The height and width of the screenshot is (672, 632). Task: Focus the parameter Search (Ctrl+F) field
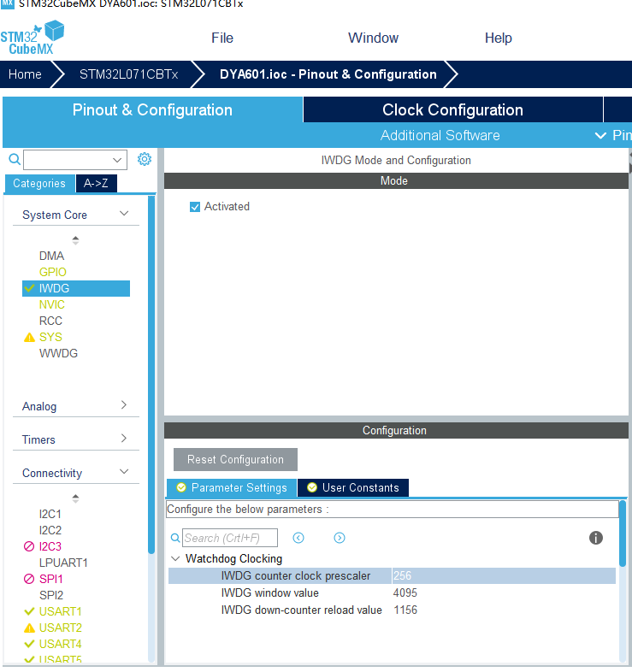[x=230, y=538]
